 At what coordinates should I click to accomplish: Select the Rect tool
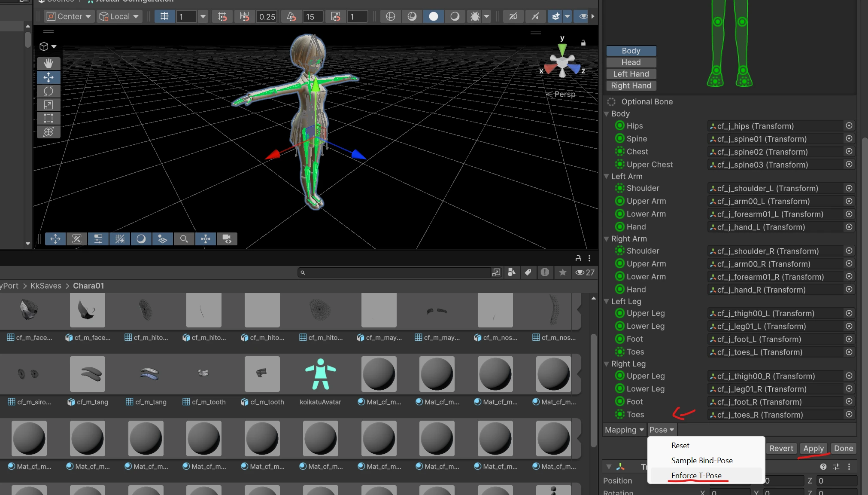(x=49, y=118)
